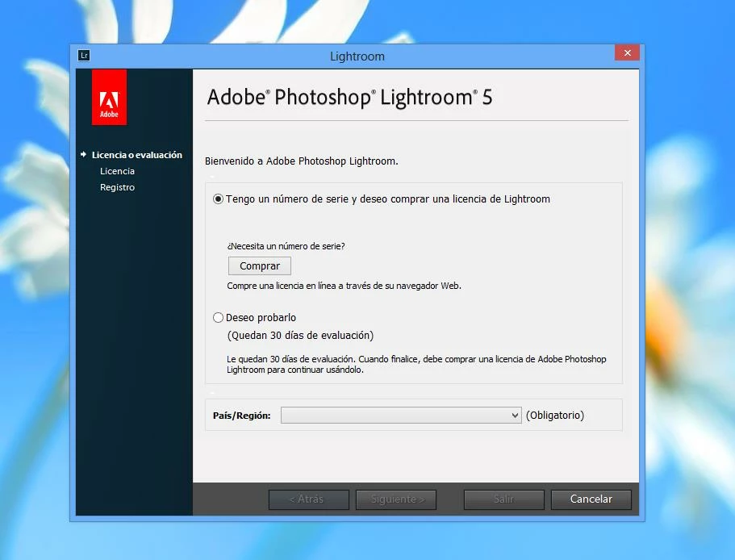Select the Licencia step in sidebar
The image size is (735, 560).
(117, 171)
